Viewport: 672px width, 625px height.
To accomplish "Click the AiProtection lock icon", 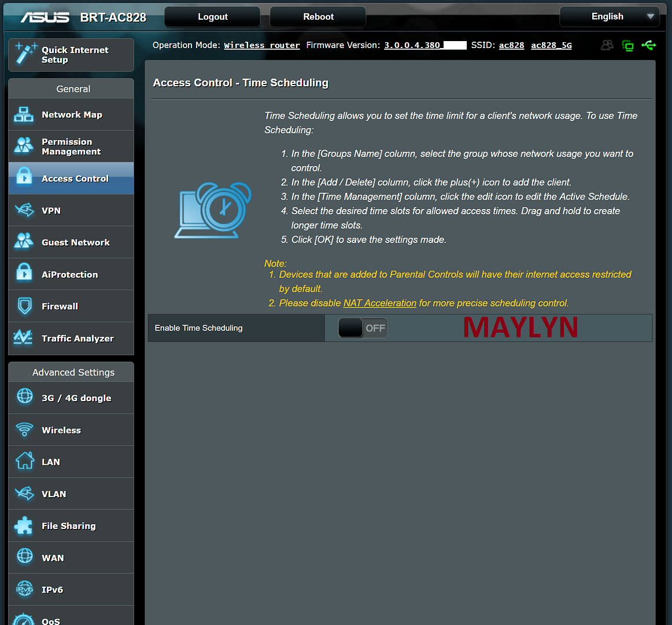I will click(x=24, y=272).
